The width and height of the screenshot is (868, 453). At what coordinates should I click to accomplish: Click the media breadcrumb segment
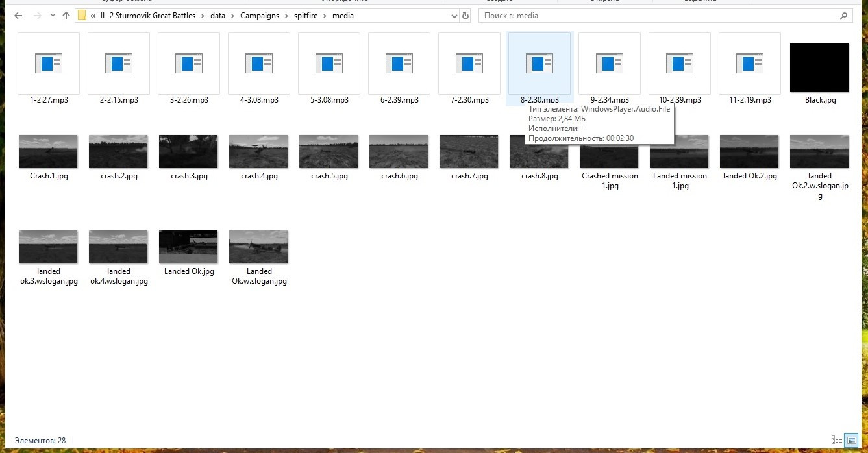tap(343, 16)
